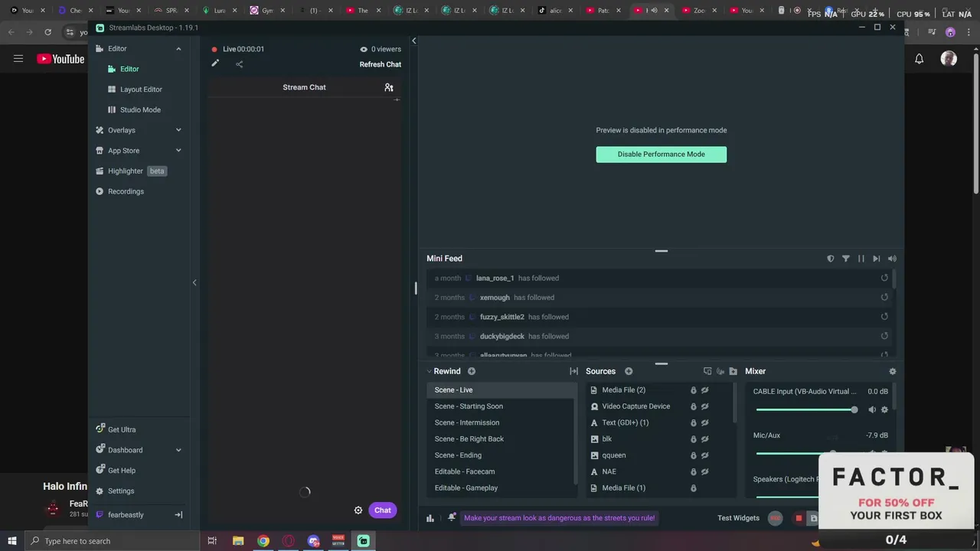This screenshot has height=551, width=980.
Task: Open the Mixer settings gear
Action: pyautogui.click(x=892, y=371)
